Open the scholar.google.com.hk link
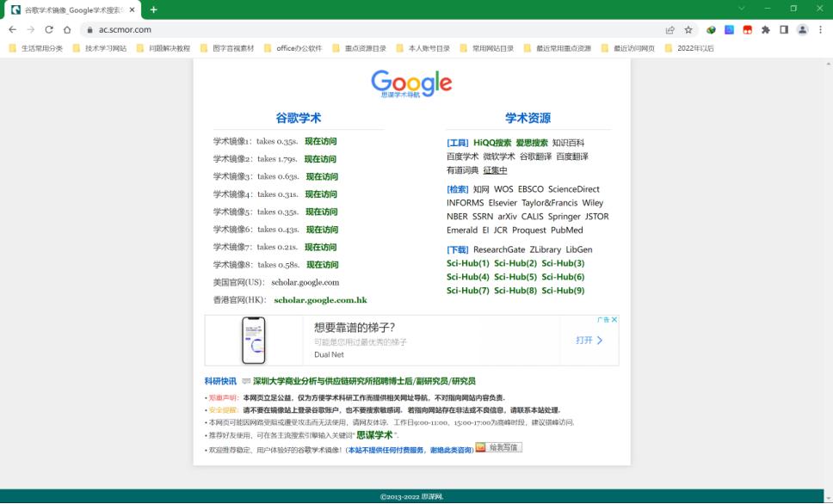The image size is (833, 504). pyautogui.click(x=320, y=300)
